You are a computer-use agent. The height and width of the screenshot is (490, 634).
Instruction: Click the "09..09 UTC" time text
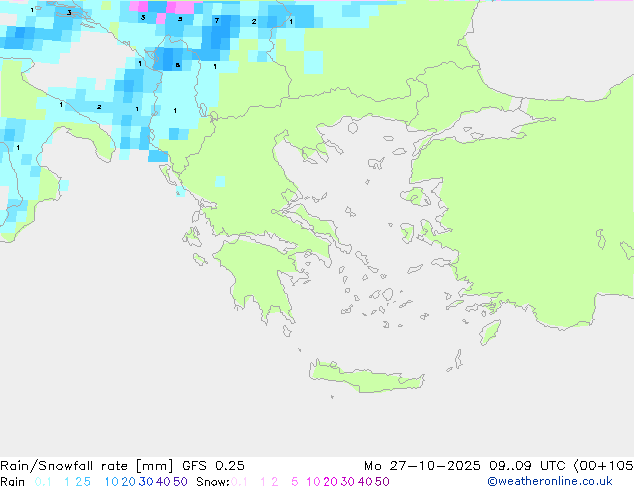[x=526, y=466]
